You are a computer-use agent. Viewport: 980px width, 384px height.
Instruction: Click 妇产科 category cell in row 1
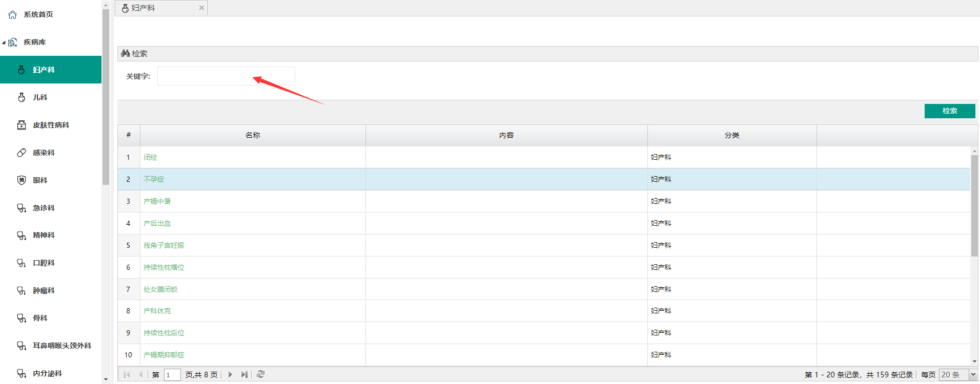732,157
